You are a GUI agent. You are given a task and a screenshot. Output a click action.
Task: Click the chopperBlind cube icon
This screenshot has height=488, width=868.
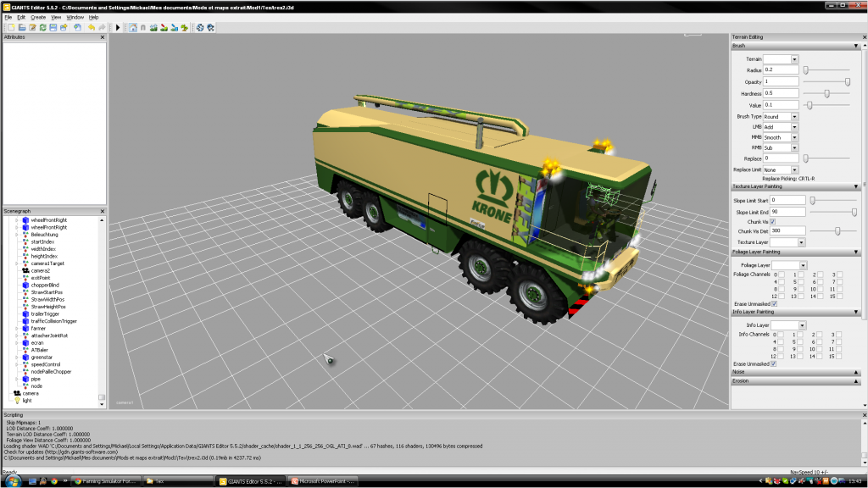pyautogui.click(x=25, y=285)
